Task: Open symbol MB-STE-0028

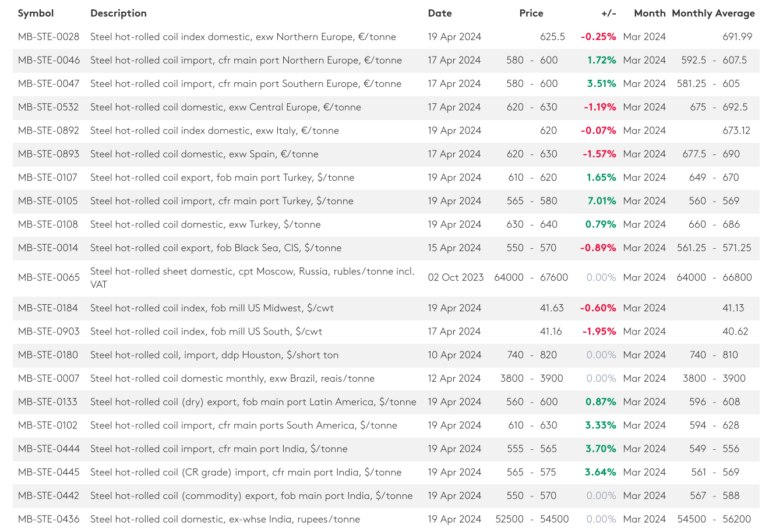Action: pos(48,37)
